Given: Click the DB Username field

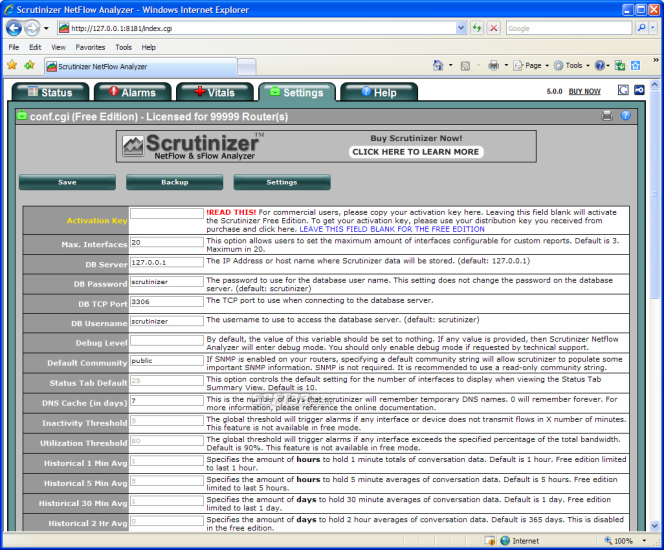Looking at the screenshot, I should click(167, 321).
